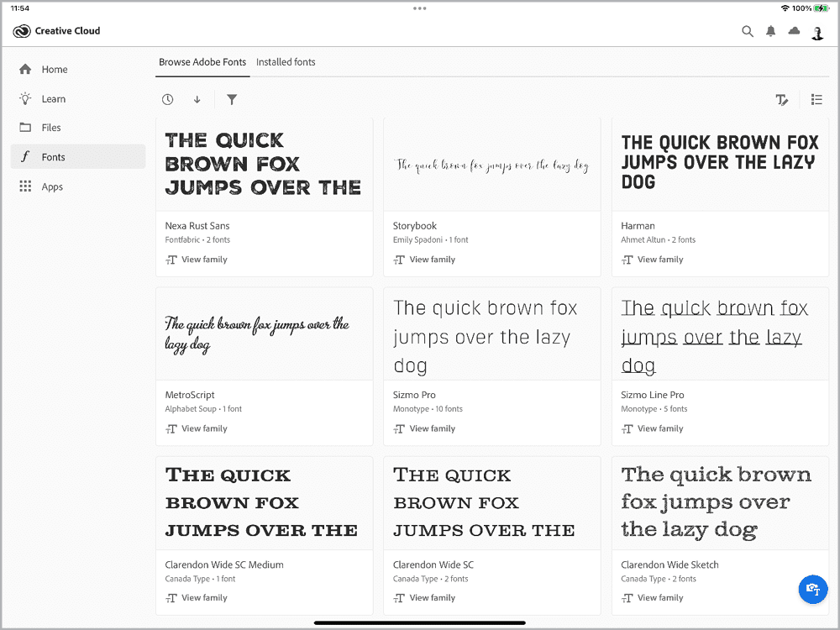View family link for Harman

click(x=660, y=260)
